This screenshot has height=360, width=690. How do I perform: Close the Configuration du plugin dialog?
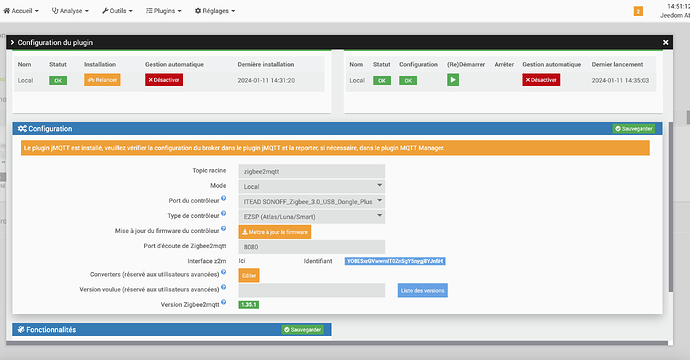pos(665,42)
